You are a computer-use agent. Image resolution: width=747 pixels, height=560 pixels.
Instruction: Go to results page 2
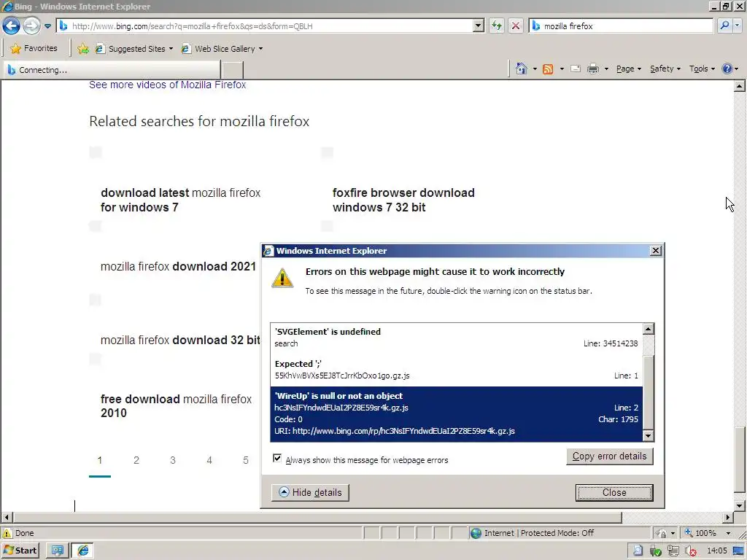pyautogui.click(x=136, y=460)
